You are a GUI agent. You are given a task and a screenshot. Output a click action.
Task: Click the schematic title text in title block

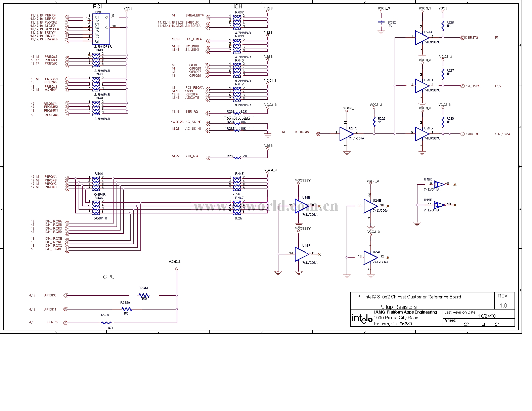412,297
